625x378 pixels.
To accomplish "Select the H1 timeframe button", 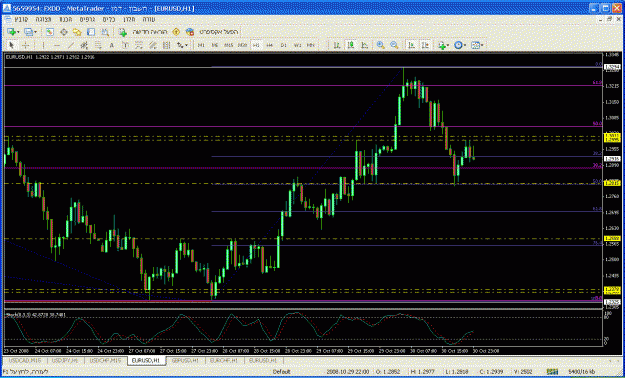I will point(256,45).
